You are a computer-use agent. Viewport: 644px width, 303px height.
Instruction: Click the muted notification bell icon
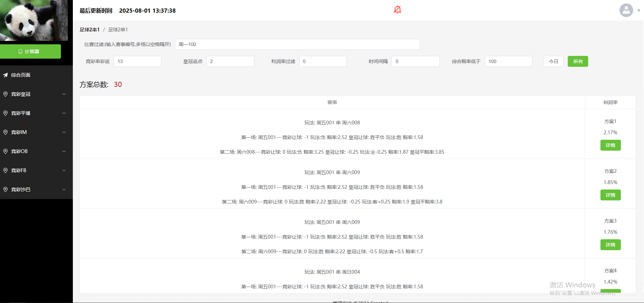pyautogui.click(x=397, y=10)
